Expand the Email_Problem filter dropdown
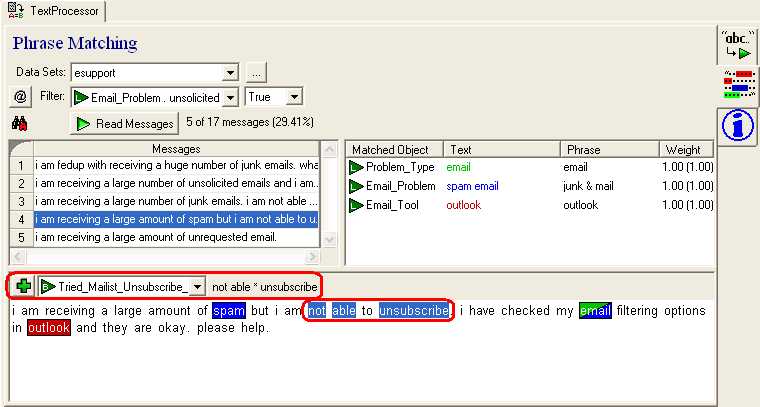The image size is (760, 407). (x=230, y=97)
